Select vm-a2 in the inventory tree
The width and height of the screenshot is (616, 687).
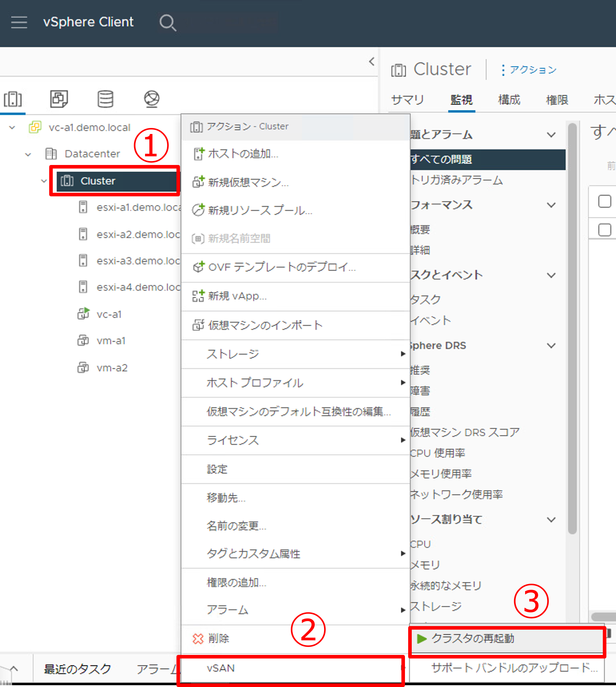[x=112, y=368]
